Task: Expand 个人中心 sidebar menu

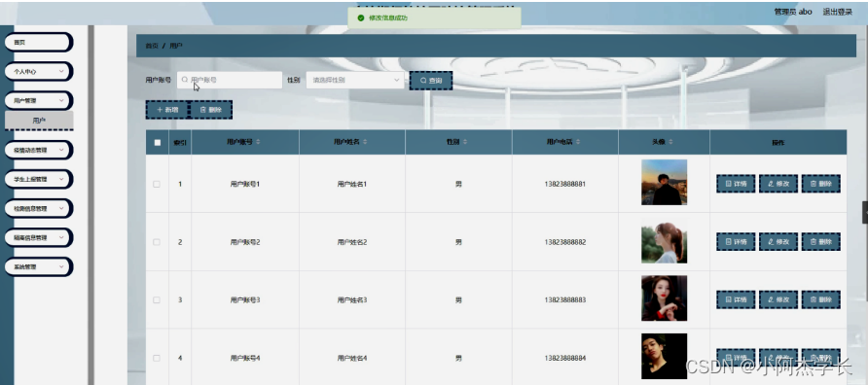Action: coord(38,71)
